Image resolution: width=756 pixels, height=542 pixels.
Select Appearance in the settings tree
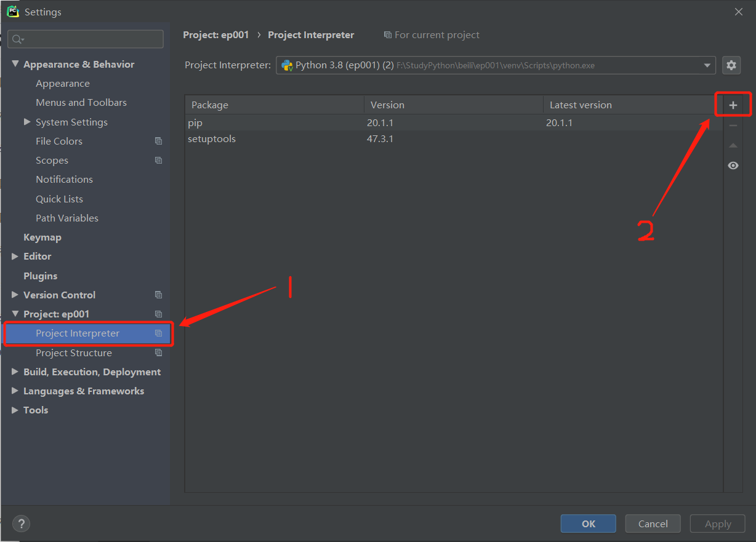click(63, 83)
